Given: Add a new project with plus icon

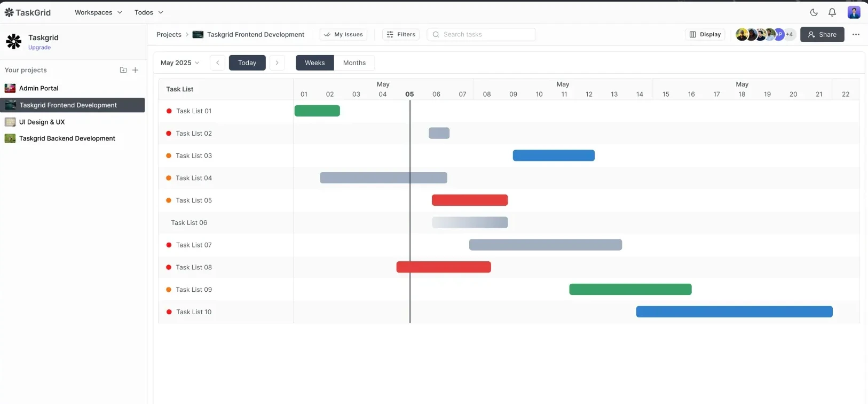Looking at the screenshot, I should point(136,70).
